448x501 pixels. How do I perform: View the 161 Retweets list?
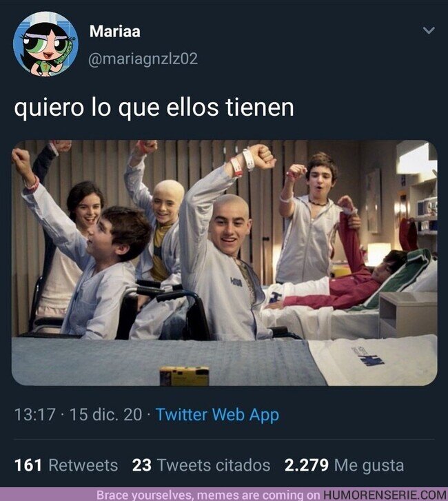point(66,465)
